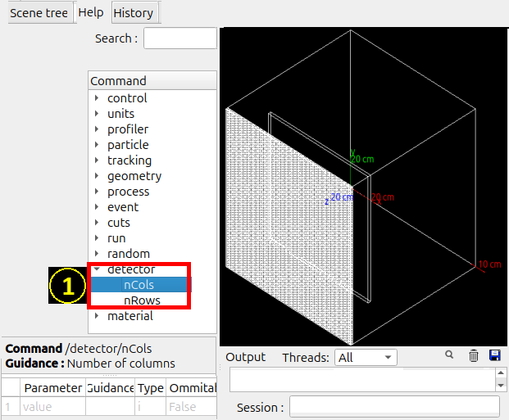Open the Threads dropdown showing All
The width and height of the screenshot is (509, 420).
coord(366,358)
